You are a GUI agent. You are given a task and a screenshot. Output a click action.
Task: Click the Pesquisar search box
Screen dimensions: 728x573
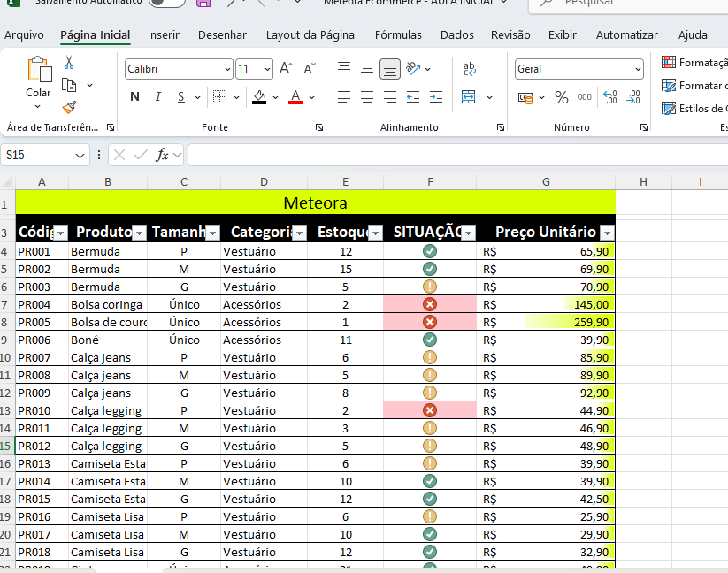[x=628, y=4]
